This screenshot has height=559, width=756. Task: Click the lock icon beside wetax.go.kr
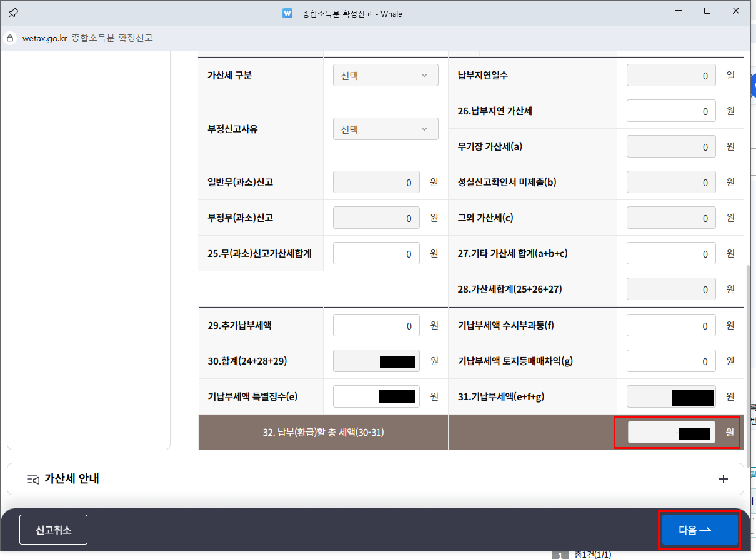click(10, 38)
